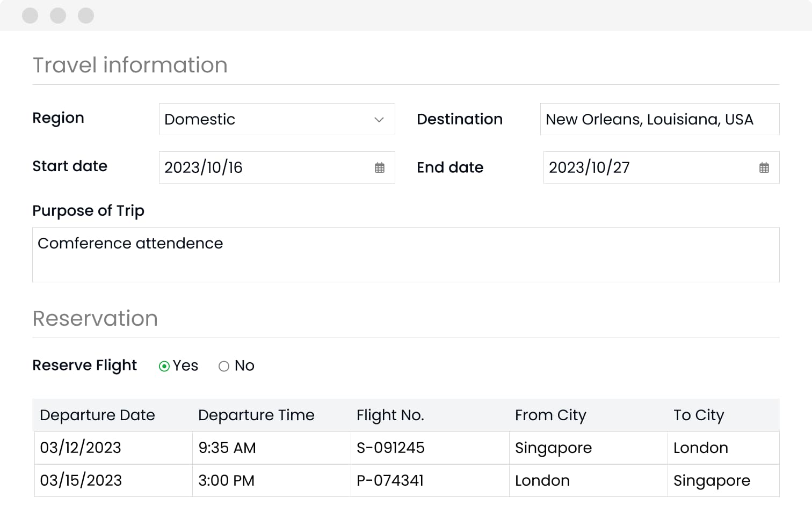
Task: Select Yes for Reserve Flight
Action: 164,366
